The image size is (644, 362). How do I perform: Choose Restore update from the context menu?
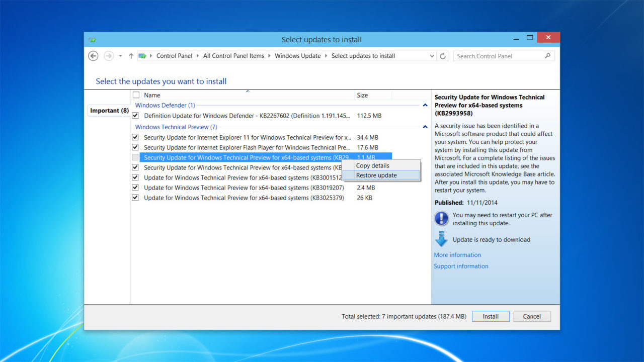point(381,175)
